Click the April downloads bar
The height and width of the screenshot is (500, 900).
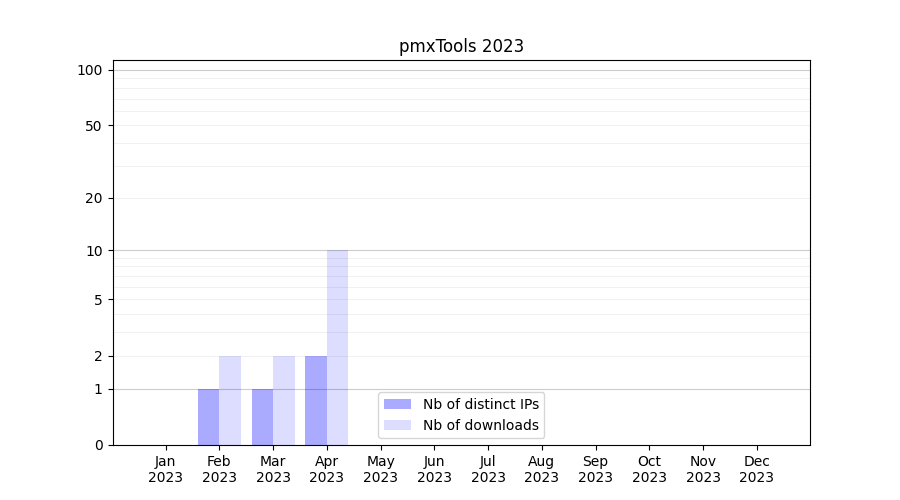[x=337, y=347]
